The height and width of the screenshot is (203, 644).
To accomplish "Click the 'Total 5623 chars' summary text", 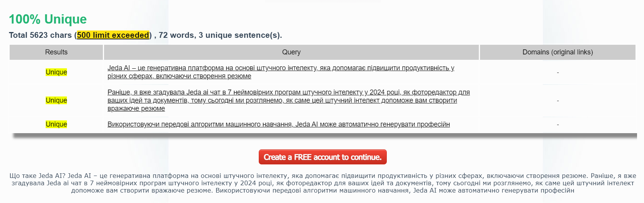I will pos(40,35).
